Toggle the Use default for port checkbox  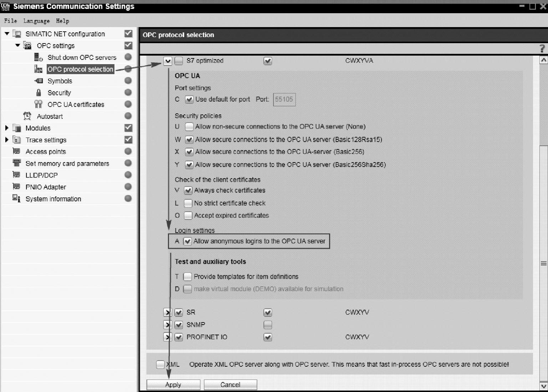click(189, 99)
